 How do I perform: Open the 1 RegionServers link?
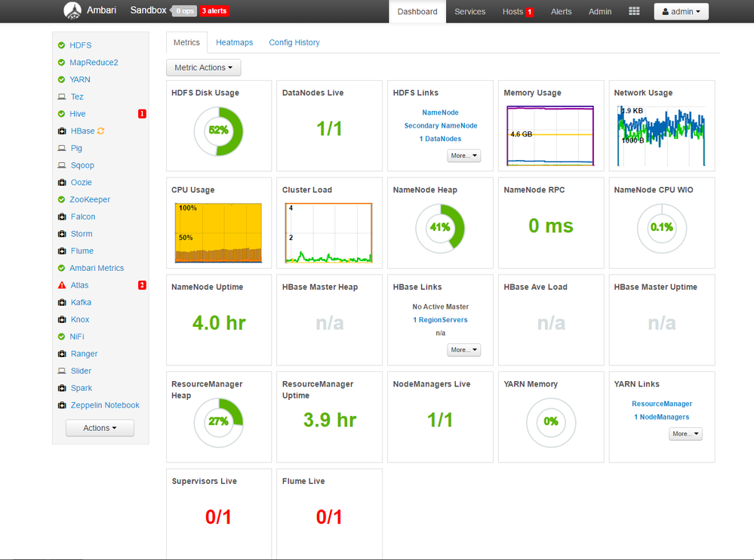coord(441,320)
